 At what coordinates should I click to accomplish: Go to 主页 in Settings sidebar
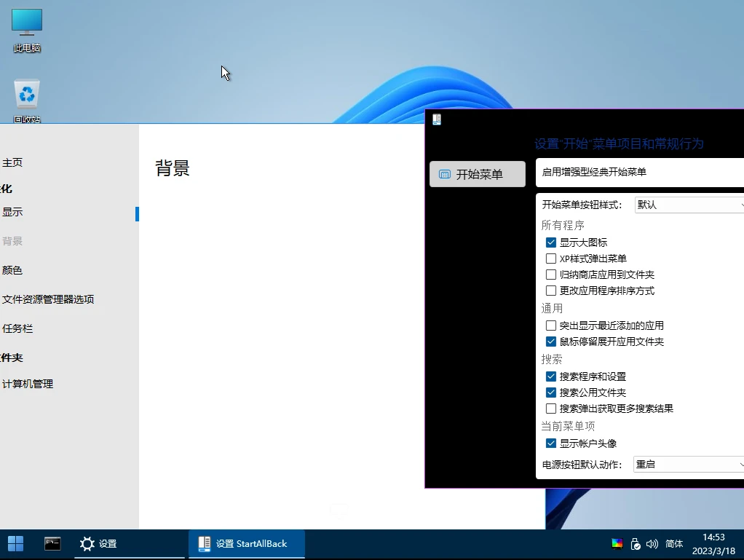(12, 163)
